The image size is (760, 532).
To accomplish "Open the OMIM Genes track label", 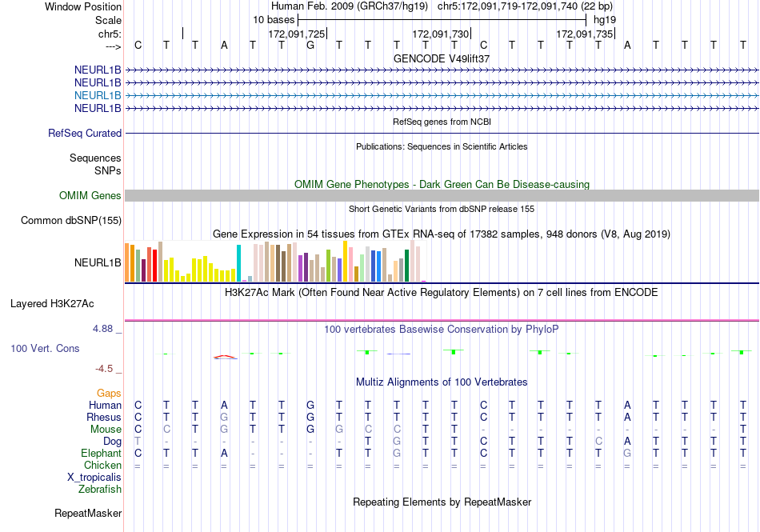I will coord(90,195).
